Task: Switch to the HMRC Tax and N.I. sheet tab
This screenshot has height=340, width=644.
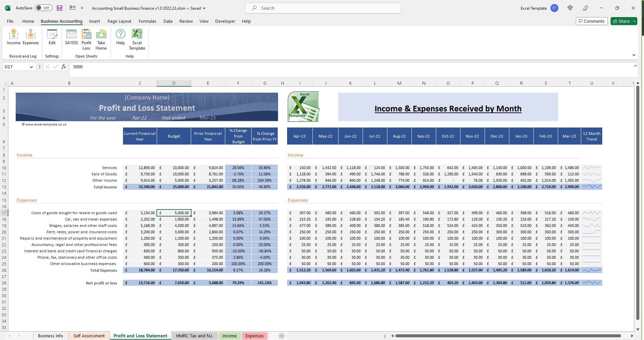Action: click(x=195, y=336)
